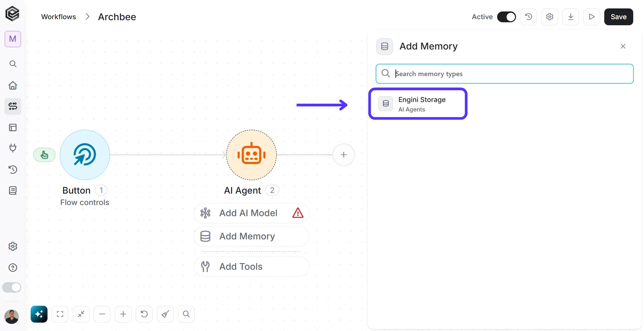Open the Workflows sidebar icon
The width and height of the screenshot is (644, 331).
click(x=13, y=106)
